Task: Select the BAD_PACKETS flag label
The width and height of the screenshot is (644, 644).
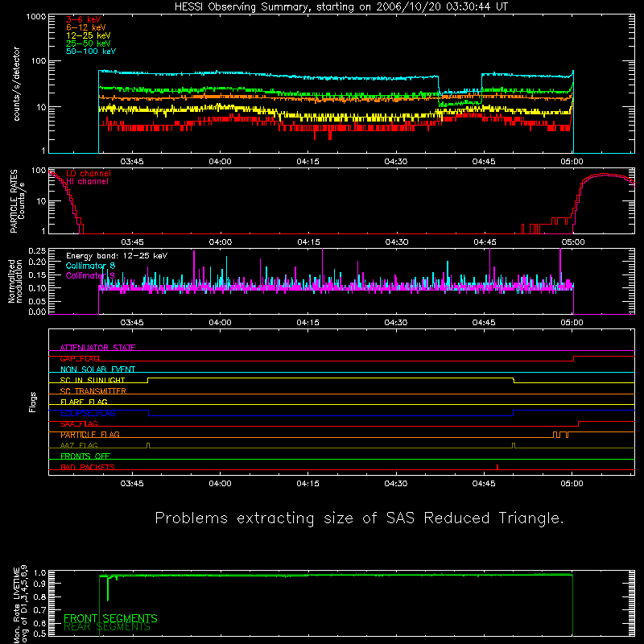Action: (x=88, y=468)
